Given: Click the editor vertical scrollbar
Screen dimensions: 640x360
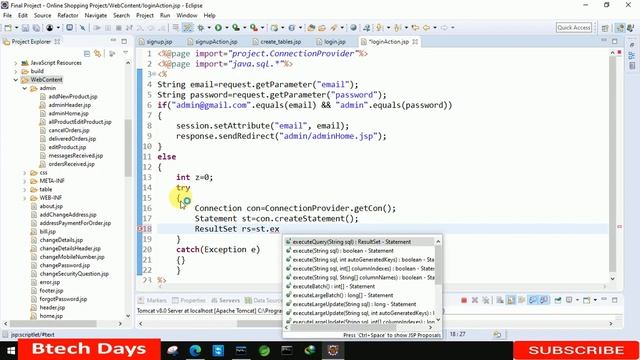Looking at the screenshot, I should click(x=612, y=165).
